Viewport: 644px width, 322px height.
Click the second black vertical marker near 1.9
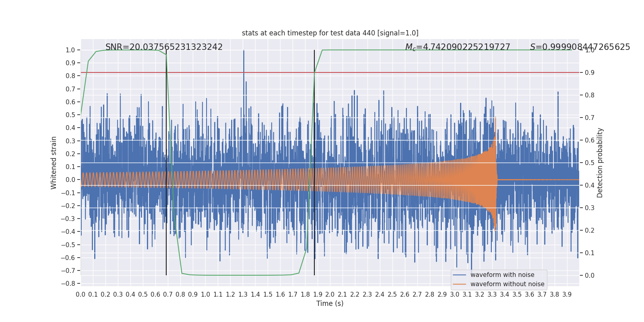point(314,163)
